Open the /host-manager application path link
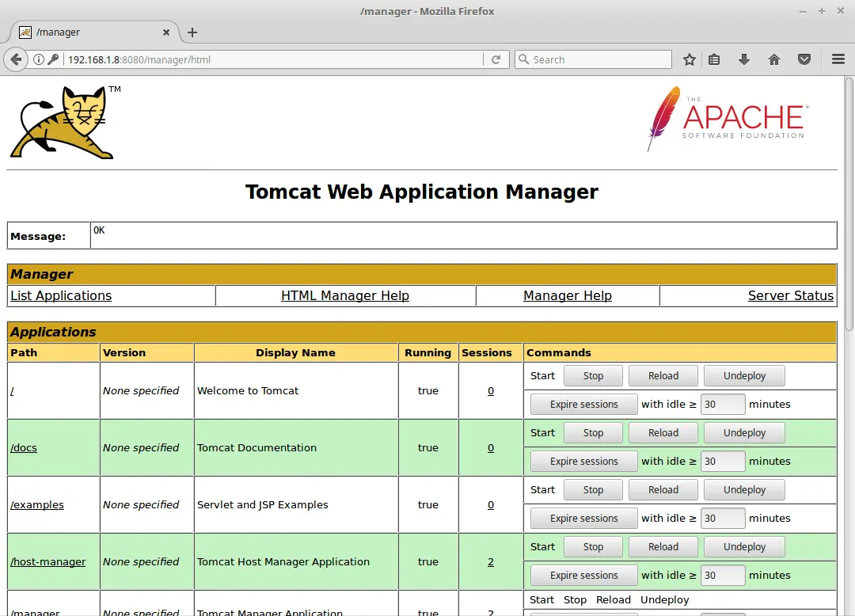The width and height of the screenshot is (855, 616). point(47,561)
